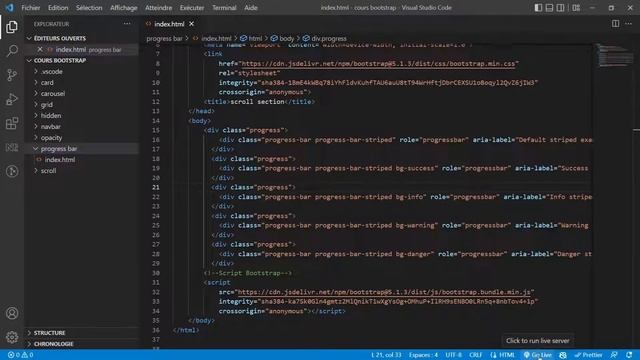This screenshot has width=640, height=360.
Task: Open the Accounts icon in activity bar
Action: pyautogui.click(x=12, y=313)
